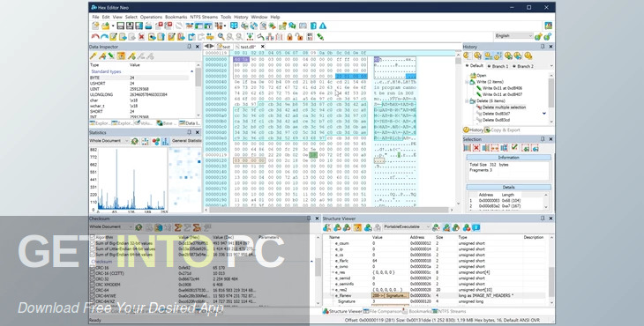Viewport: 644px width, 326px height.
Task: Toggle the CRC XMODEM checkbox
Action: click(x=93, y=285)
